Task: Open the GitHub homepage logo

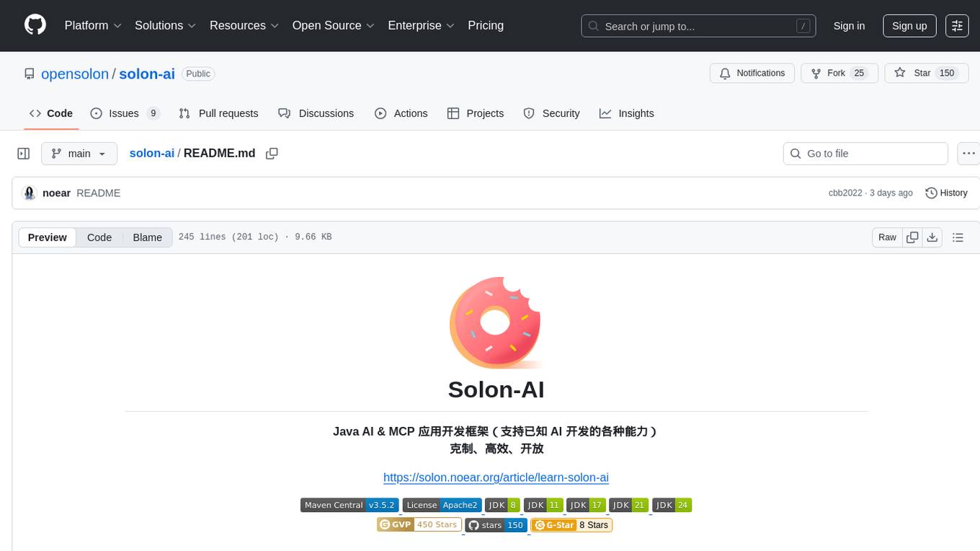Action: coord(35,25)
